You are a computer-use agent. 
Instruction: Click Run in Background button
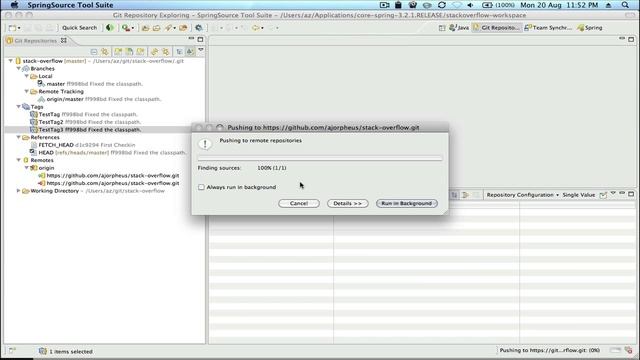click(x=407, y=203)
